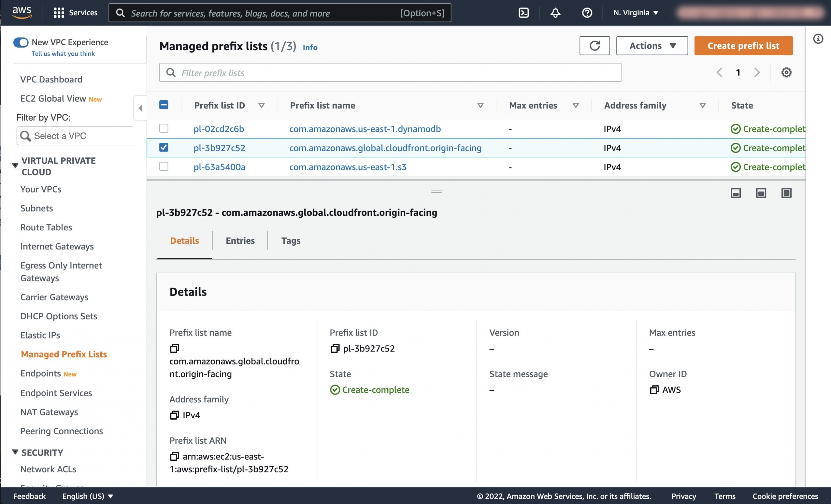The height and width of the screenshot is (504, 831).
Task: Open pl-3b927c52 prefix list link
Action: tap(219, 148)
